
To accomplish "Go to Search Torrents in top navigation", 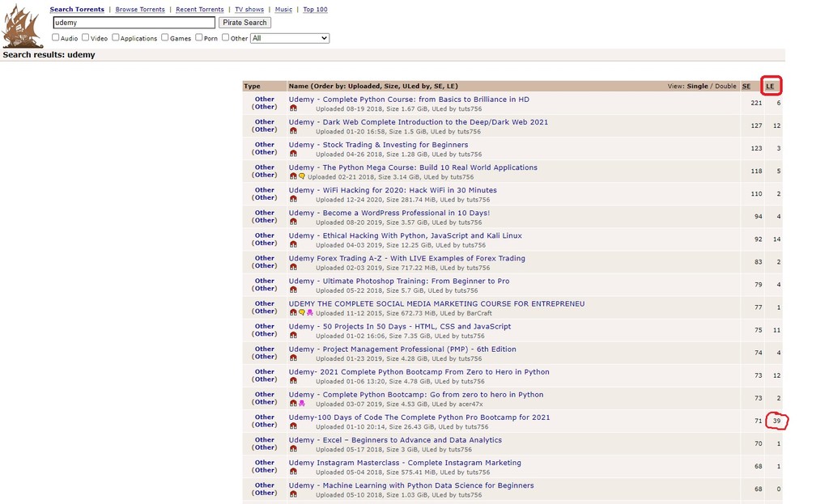I will (x=77, y=10).
